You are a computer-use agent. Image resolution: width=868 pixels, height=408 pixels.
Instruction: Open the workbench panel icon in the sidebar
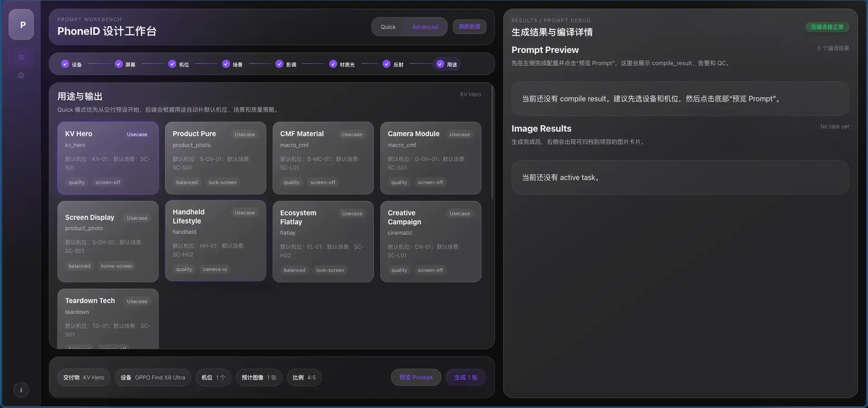[21, 57]
